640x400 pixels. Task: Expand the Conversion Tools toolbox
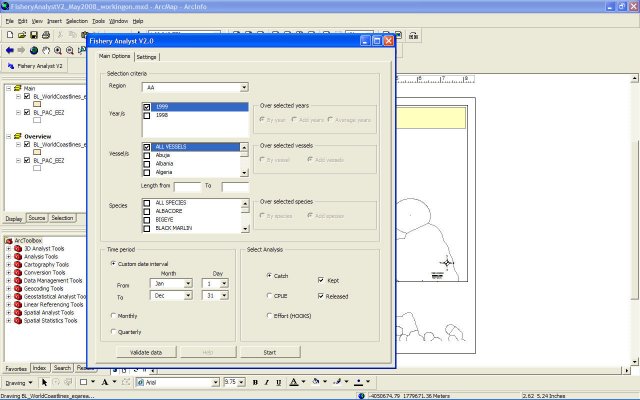tap(9, 273)
